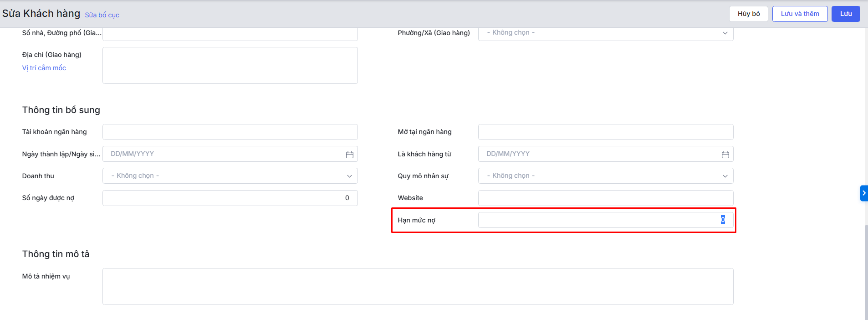Open calendar icon for Là khách hàng từ
Image resolution: width=868 pixels, height=320 pixels.
pyautogui.click(x=725, y=155)
